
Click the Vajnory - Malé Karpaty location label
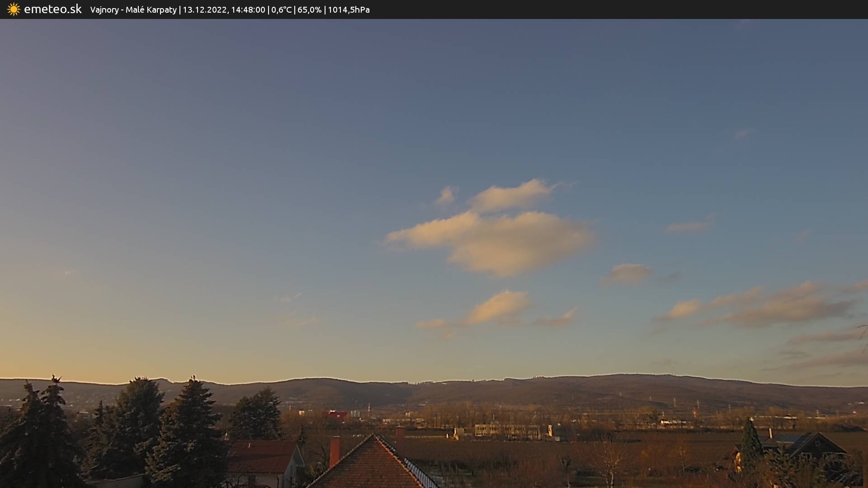[x=133, y=10]
